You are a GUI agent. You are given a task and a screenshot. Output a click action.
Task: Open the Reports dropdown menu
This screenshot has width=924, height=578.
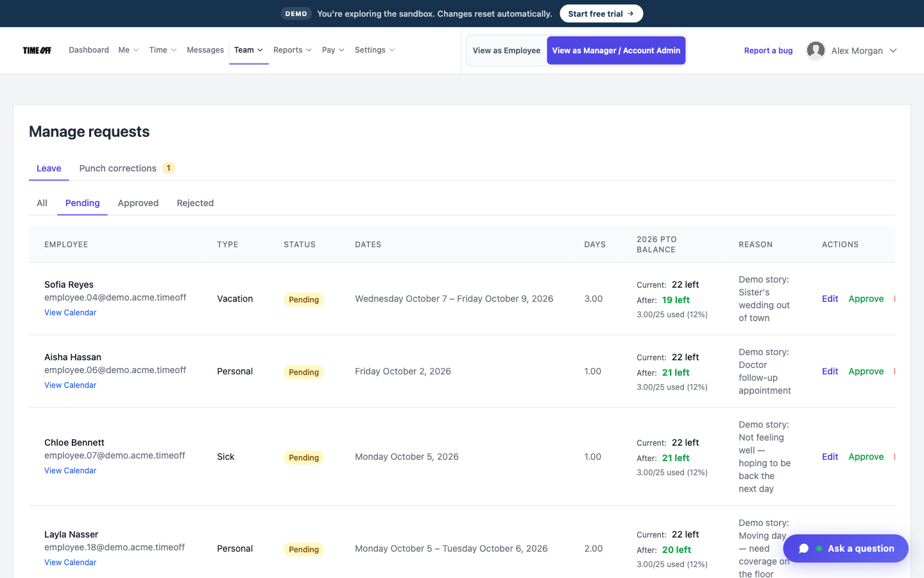(293, 50)
